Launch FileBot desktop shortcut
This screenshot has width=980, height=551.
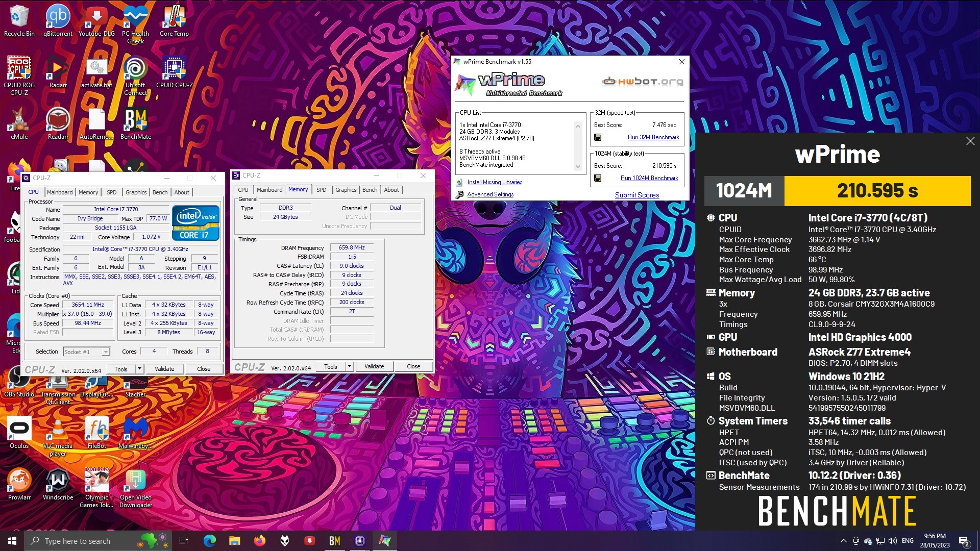tap(96, 432)
